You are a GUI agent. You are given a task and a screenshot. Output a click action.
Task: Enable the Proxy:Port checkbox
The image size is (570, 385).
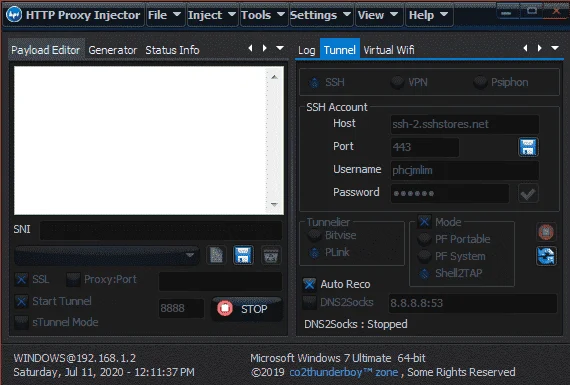pos(73,279)
